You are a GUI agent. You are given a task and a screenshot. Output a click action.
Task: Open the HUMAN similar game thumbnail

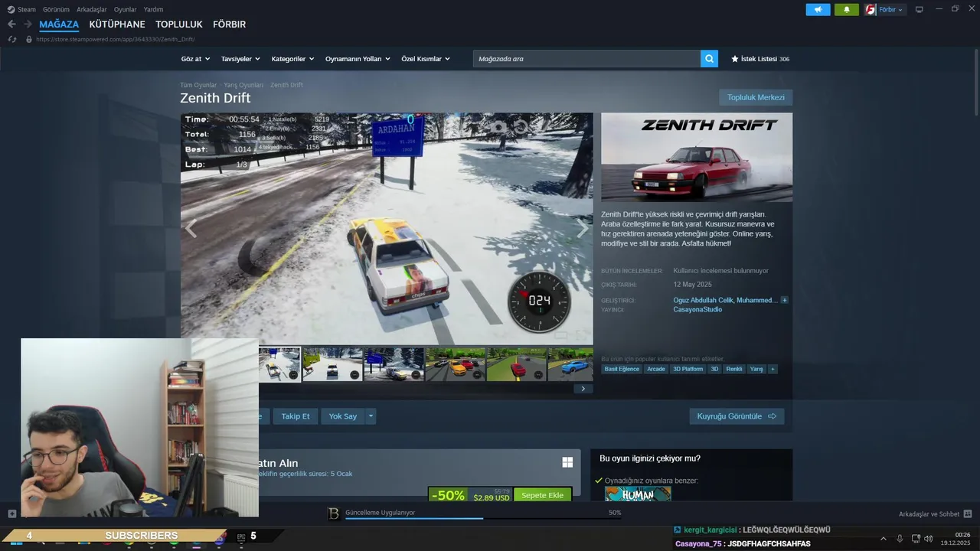(x=638, y=494)
